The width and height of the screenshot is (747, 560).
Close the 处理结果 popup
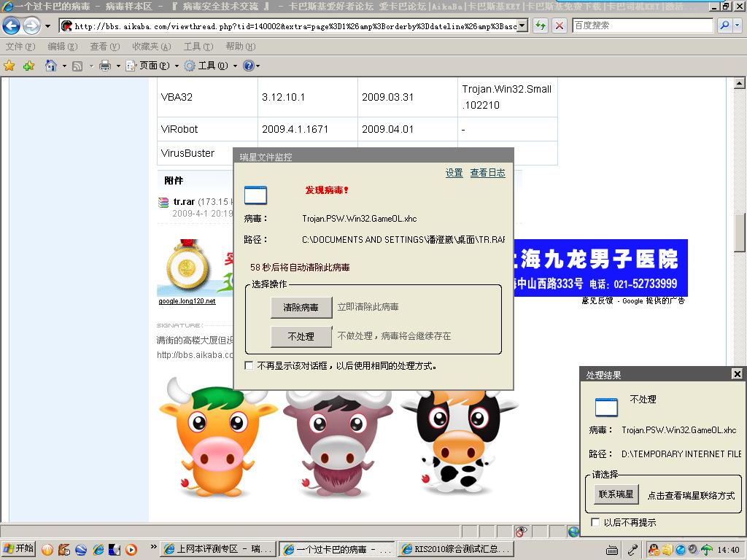point(737,374)
